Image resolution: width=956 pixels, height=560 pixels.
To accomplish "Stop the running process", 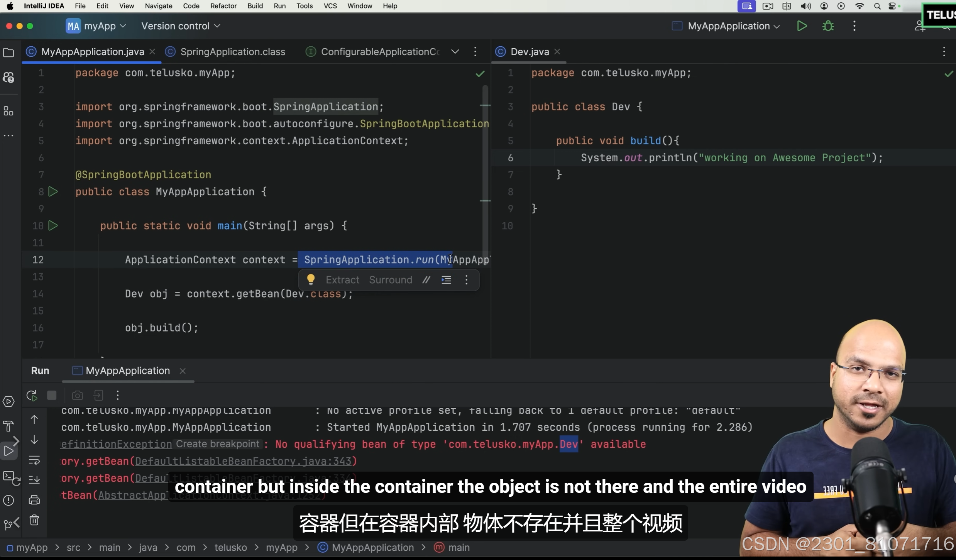I will 52,395.
